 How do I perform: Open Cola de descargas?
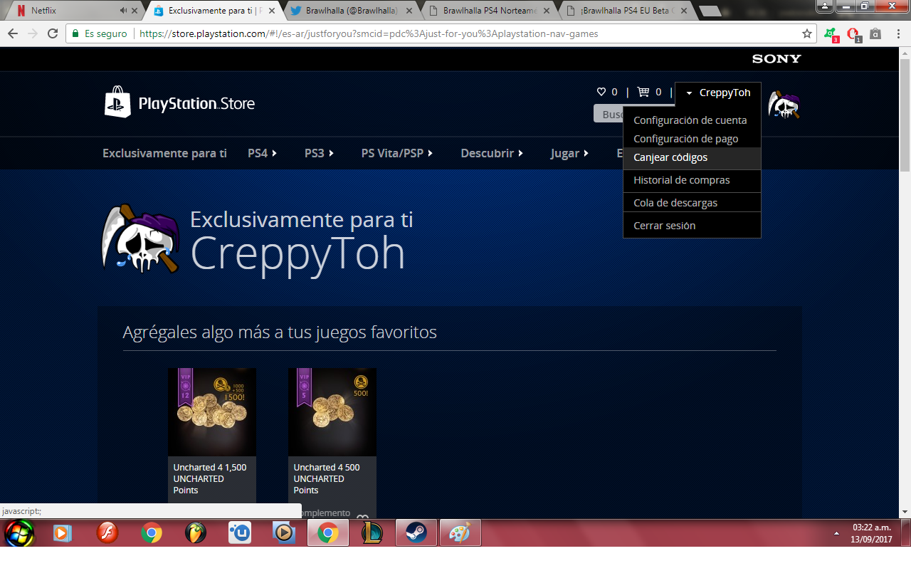692,203
